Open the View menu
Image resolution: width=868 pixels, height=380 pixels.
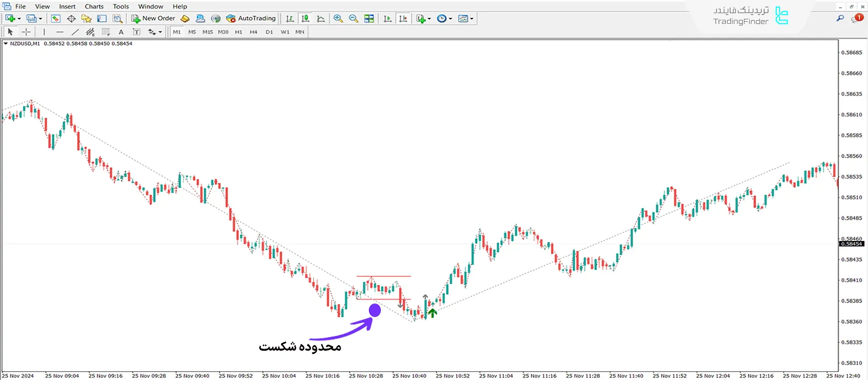coord(42,7)
